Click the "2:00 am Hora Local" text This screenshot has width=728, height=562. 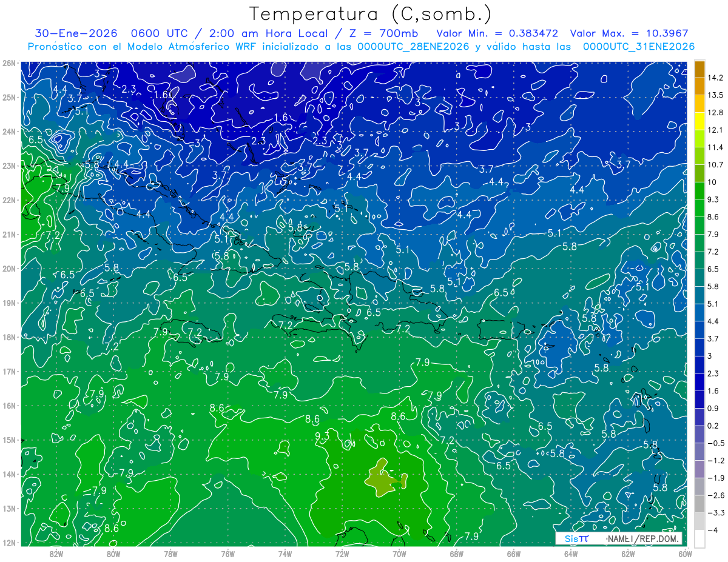tap(270, 33)
